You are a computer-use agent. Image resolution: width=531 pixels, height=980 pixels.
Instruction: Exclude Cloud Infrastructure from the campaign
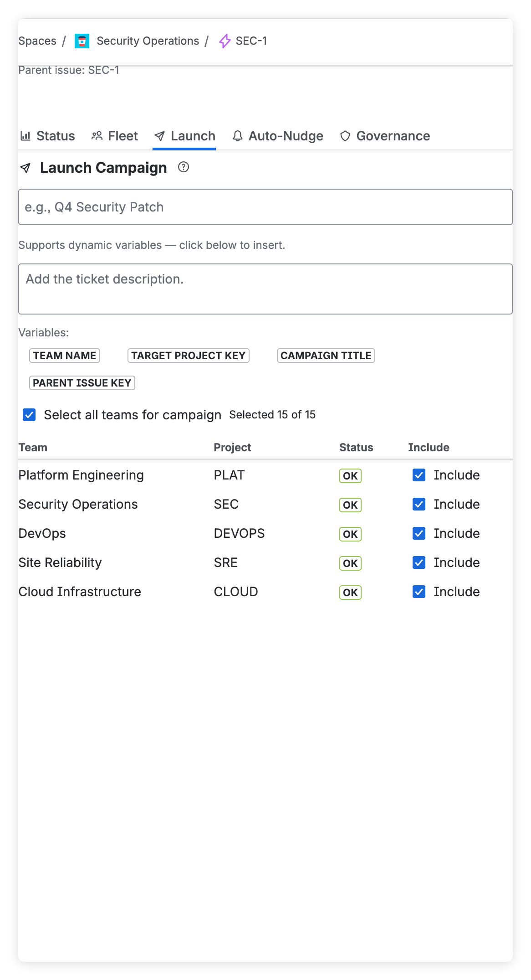tap(419, 592)
